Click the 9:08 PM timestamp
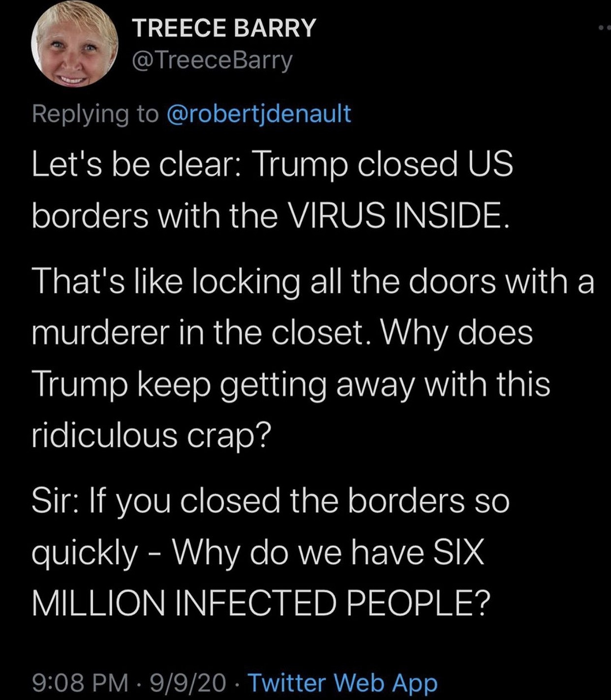 pyautogui.click(x=80, y=682)
